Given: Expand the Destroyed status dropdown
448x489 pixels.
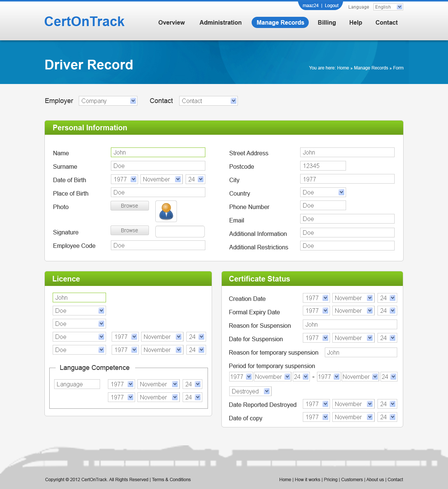Looking at the screenshot, I should tap(250, 391).
